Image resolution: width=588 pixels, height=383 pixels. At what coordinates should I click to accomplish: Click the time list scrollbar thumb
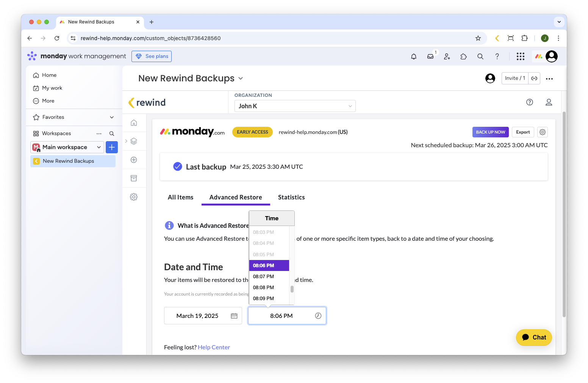292,289
